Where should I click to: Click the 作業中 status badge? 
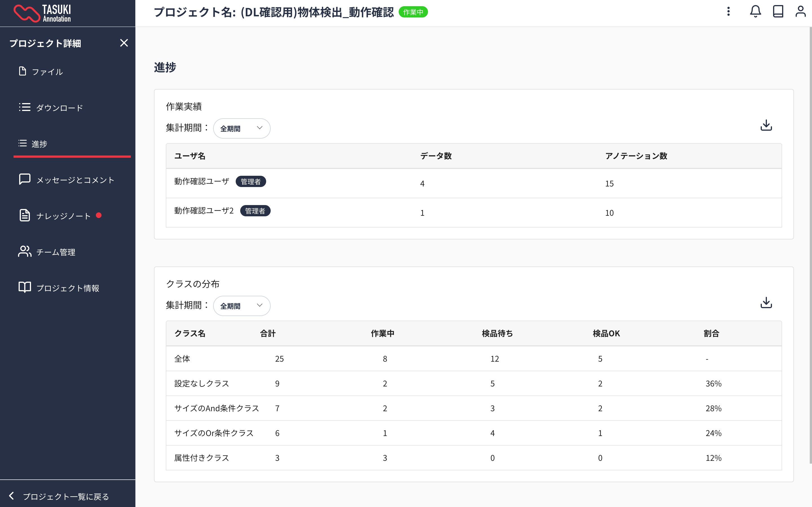[413, 12]
